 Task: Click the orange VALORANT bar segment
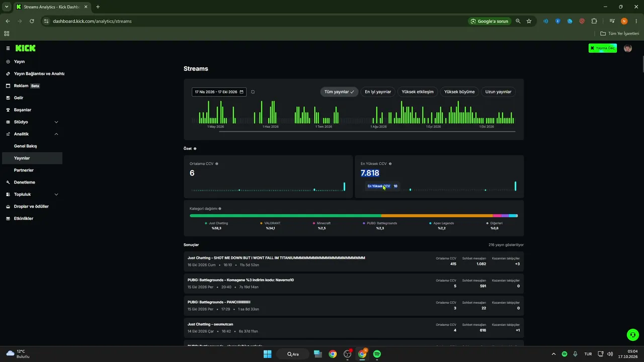point(437,216)
